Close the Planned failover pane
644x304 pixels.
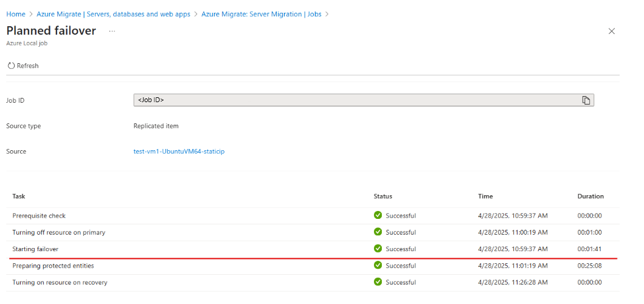click(x=612, y=31)
